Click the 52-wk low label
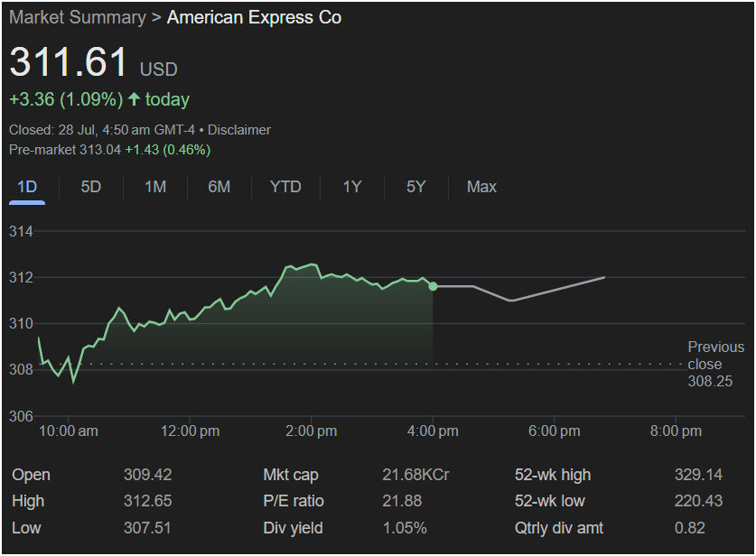Viewport: 756px width, 556px height. point(550,501)
